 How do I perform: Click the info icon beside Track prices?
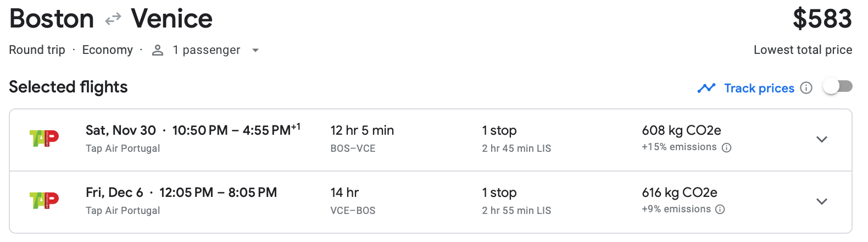[806, 88]
